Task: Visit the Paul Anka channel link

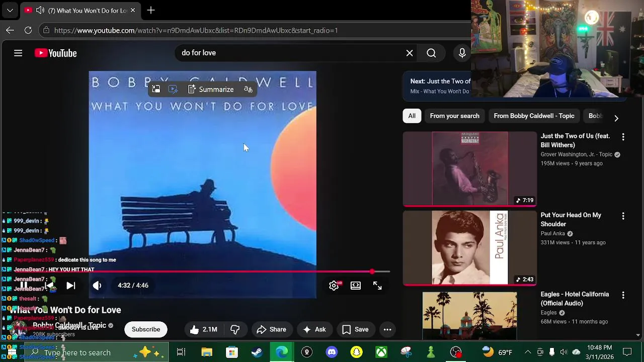Action: (553, 234)
